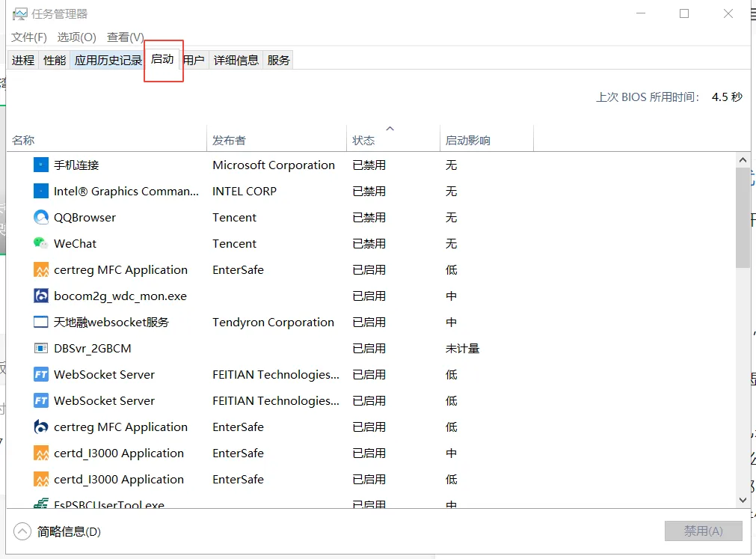Switch to the 应用历史记录 tab
756x559 pixels.
108,61
